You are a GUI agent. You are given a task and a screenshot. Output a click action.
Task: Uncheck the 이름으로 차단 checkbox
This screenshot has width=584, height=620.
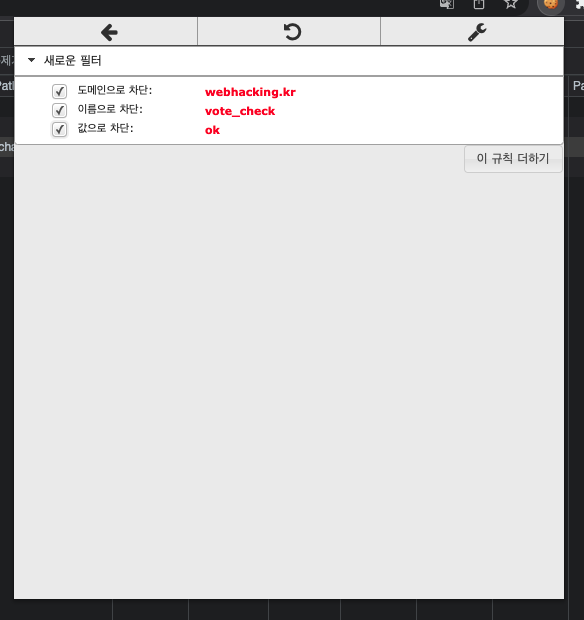point(59,110)
